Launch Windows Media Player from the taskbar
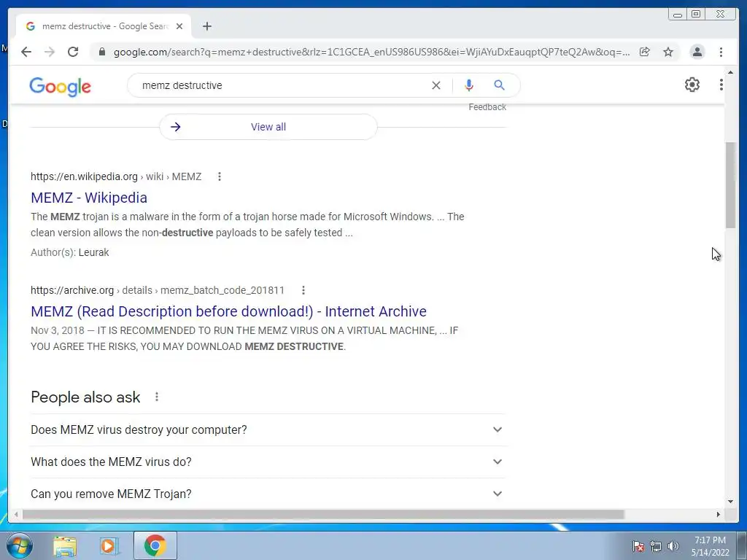Image resolution: width=747 pixels, height=560 pixels. click(x=109, y=545)
